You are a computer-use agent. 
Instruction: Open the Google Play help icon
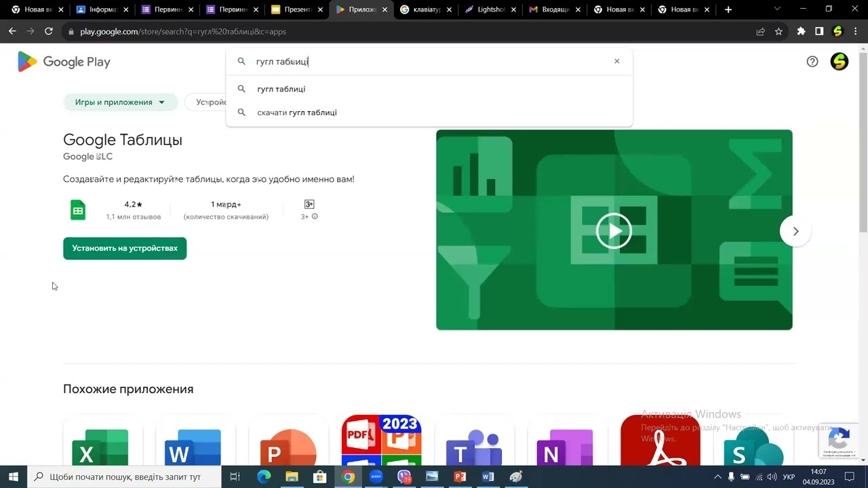coord(812,62)
